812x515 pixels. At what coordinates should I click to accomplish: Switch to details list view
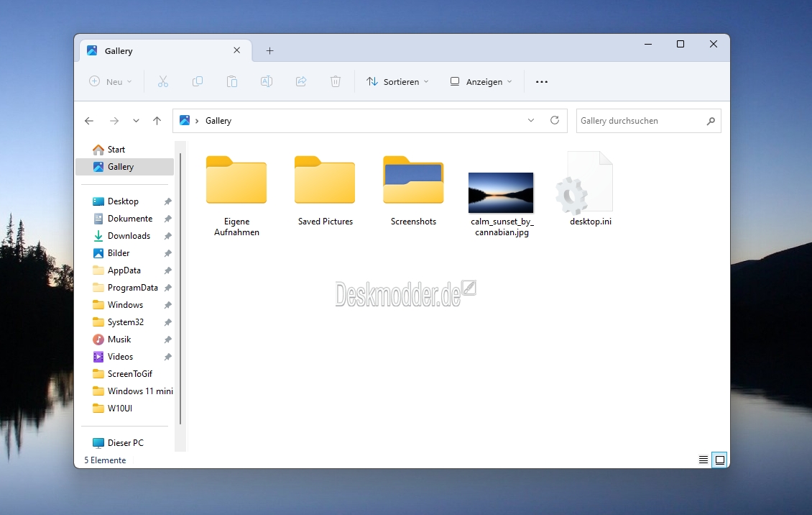pos(703,460)
